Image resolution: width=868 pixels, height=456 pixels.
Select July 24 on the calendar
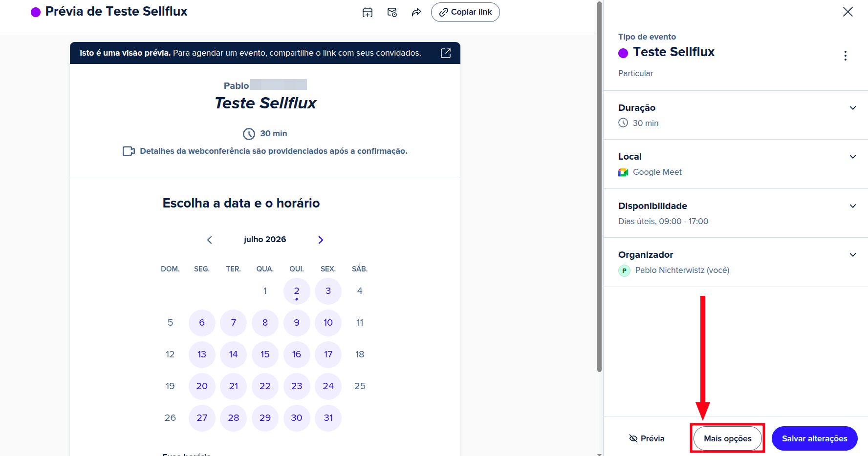pos(328,386)
